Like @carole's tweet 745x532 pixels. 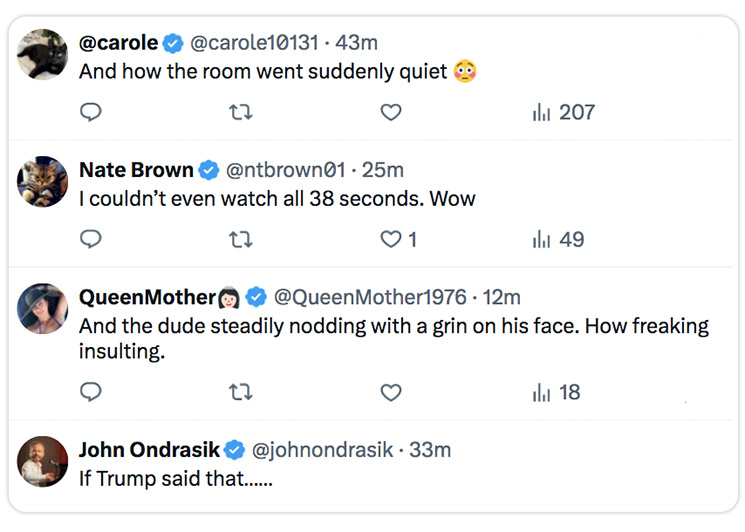click(391, 113)
